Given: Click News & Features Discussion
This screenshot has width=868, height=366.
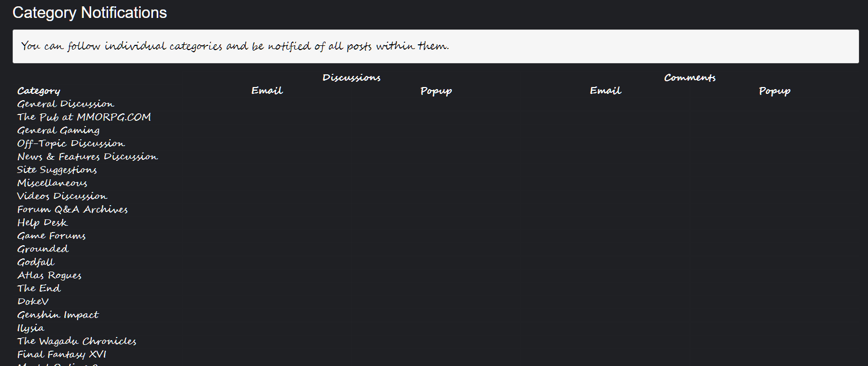Looking at the screenshot, I should click(x=88, y=157).
